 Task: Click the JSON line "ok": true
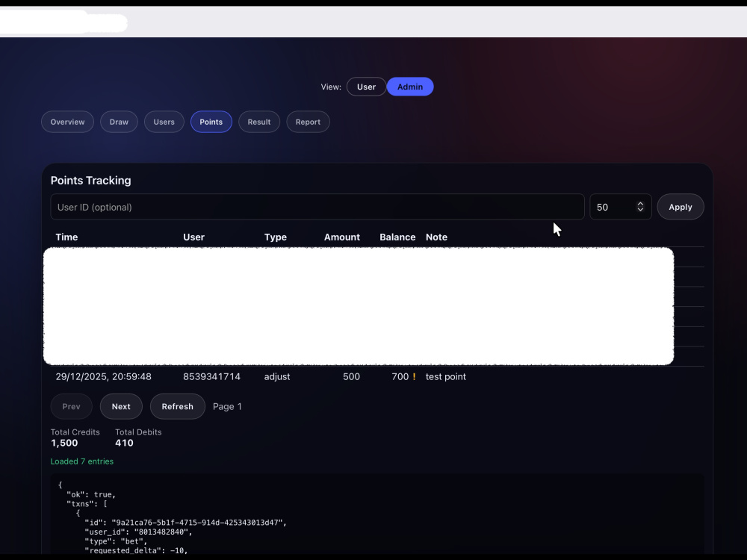(91, 495)
